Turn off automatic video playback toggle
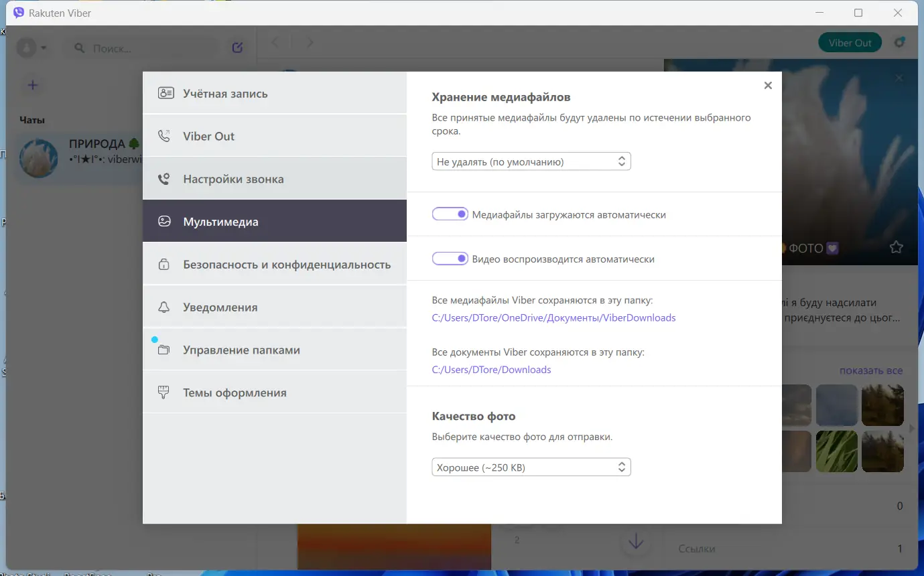The height and width of the screenshot is (576, 924). click(x=450, y=258)
